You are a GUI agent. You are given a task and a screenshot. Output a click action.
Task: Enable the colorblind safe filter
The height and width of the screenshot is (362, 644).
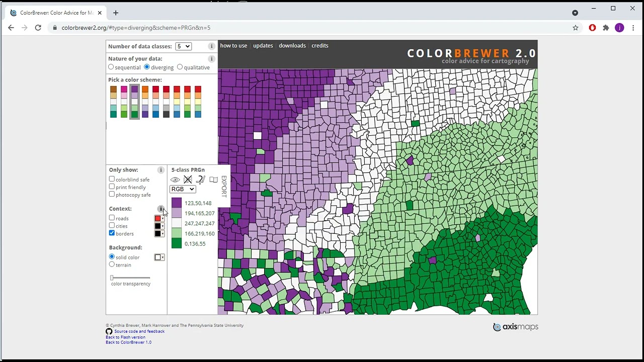click(x=112, y=179)
